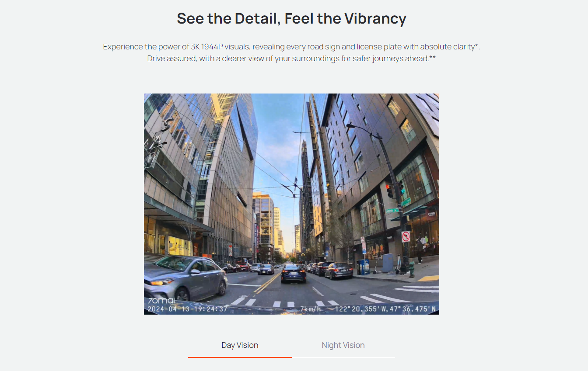Click the 2024-04-13 timestamp overlay
588x371 pixels.
click(x=187, y=309)
